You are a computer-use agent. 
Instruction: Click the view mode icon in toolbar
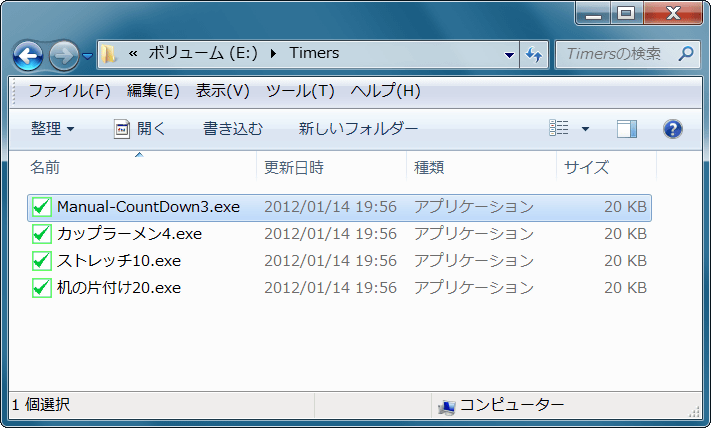coord(560,129)
